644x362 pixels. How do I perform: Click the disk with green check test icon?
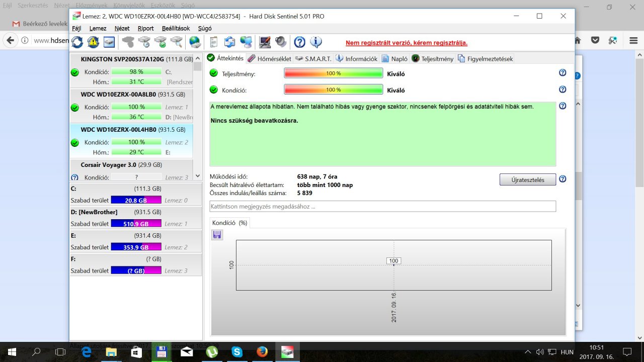(x=160, y=42)
